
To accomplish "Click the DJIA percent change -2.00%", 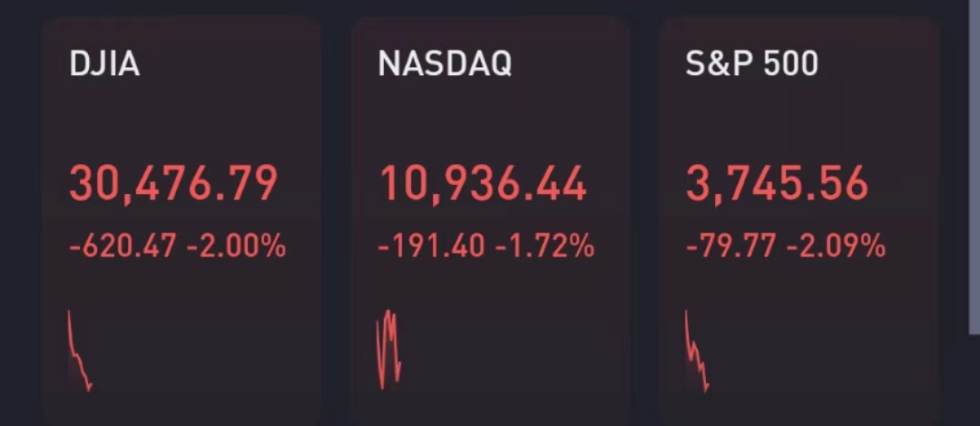I will tap(236, 246).
